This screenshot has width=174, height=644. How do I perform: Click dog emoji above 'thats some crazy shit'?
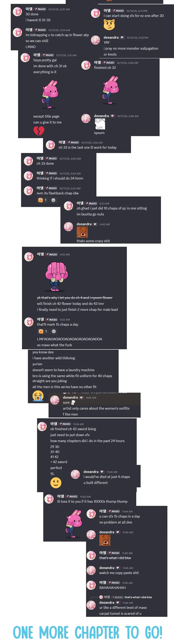(x=82, y=232)
